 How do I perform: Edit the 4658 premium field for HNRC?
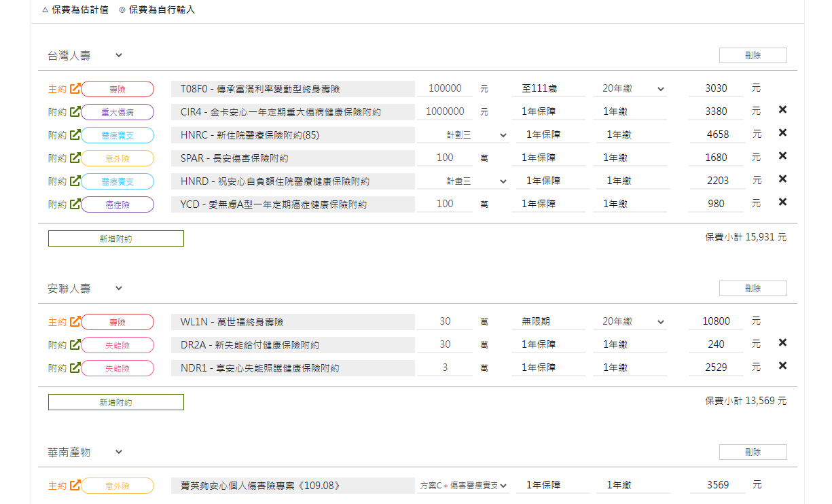tap(717, 135)
